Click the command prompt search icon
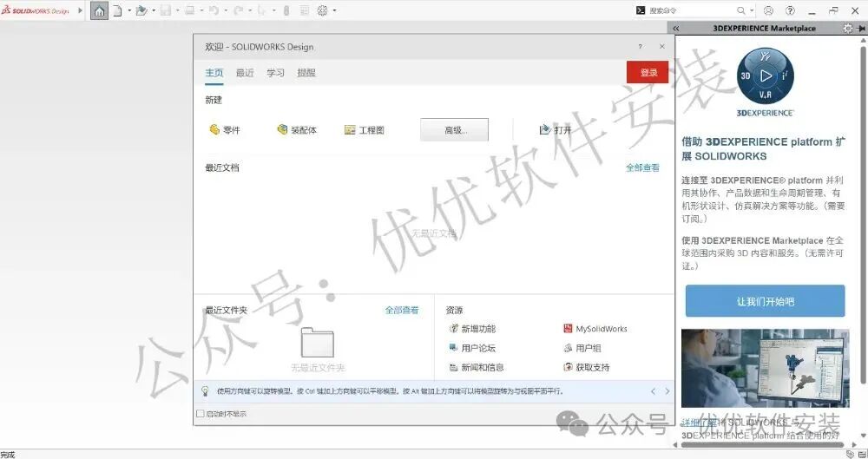Screen dimensions: 868x459 641,10
